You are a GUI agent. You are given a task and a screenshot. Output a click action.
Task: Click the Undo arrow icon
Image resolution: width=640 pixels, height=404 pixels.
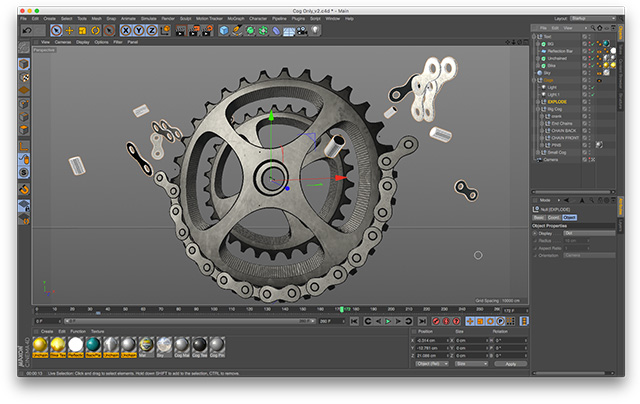pos(24,31)
